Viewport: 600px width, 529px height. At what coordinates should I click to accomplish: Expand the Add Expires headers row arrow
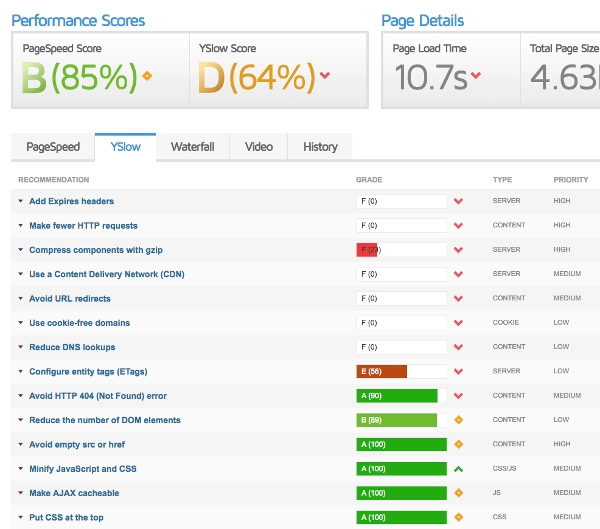[21, 201]
